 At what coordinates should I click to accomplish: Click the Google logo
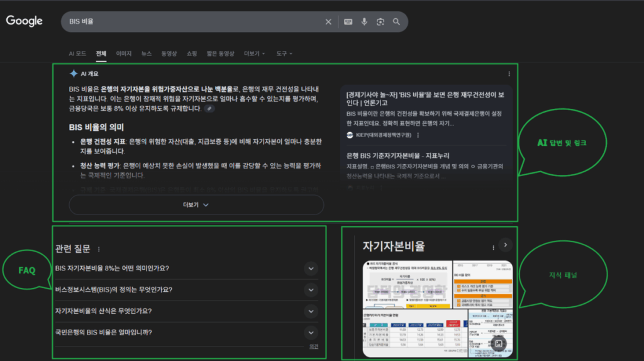pos(25,21)
